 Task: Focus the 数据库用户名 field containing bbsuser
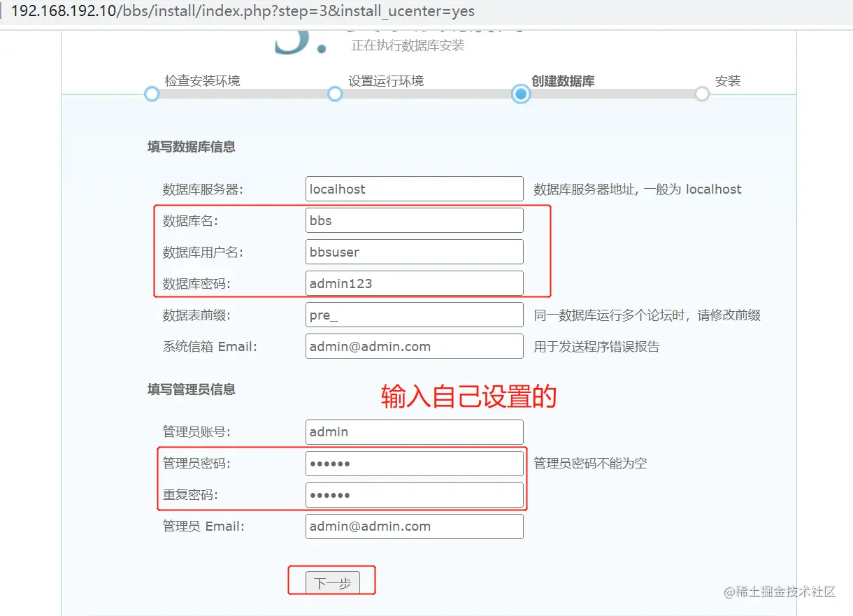415,252
